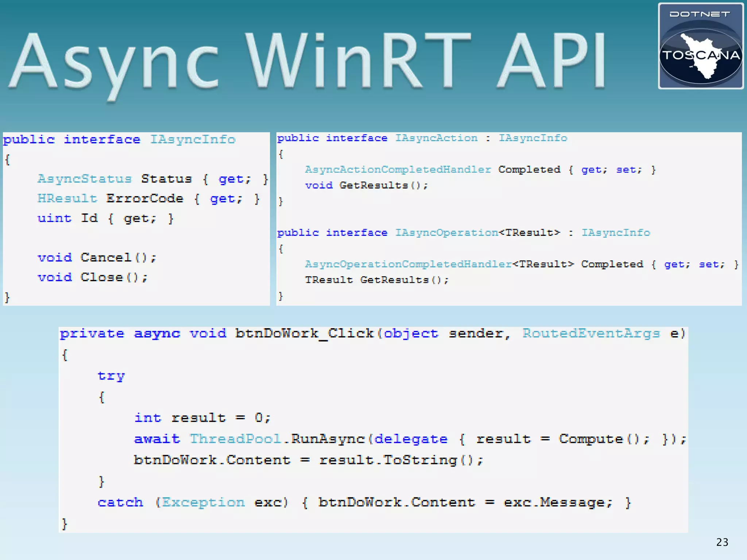Click IAsyncOperation<TResult> interface name
This screenshot has height=560, width=747.
pyautogui.click(x=477, y=233)
